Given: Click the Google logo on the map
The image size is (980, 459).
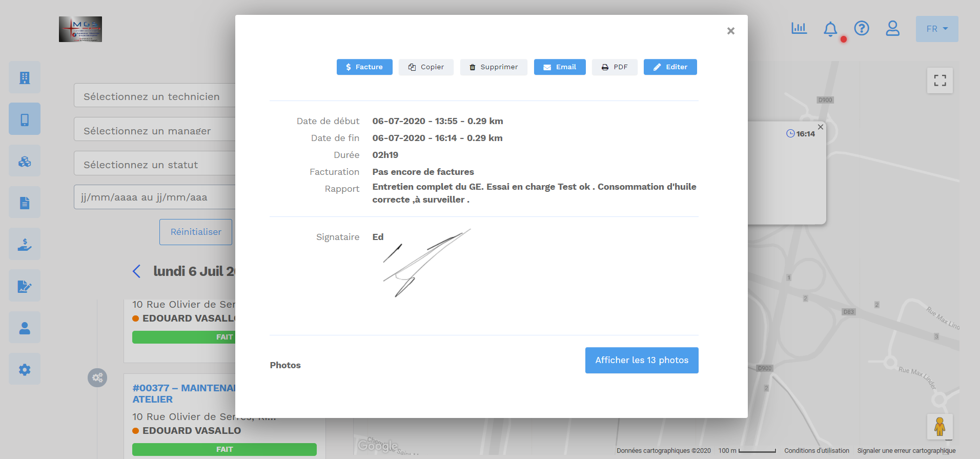Looking at the screenshot, I should [x=378, y=445].
